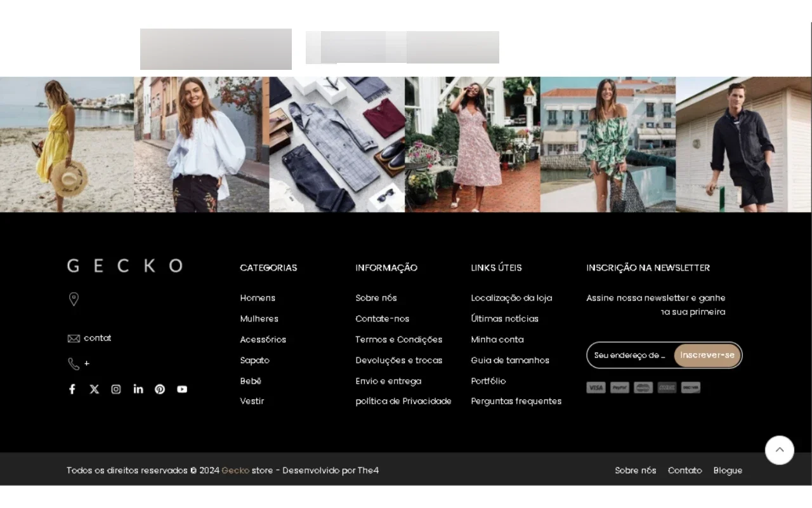Subscribe with the Inscrever-se button
Viewport: 812px width, 508px height.
pyautogui.click(x=707, y=356)
